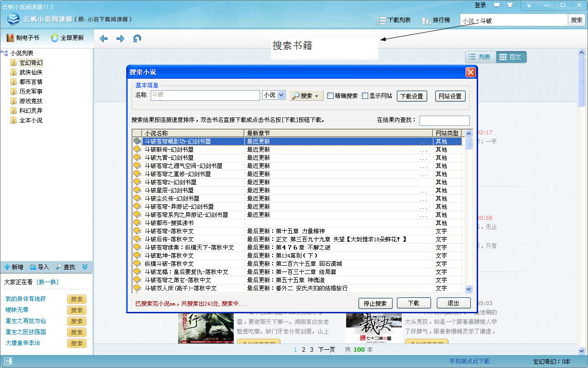Click the forward arrow navigation icon

[x=120, y=38]
